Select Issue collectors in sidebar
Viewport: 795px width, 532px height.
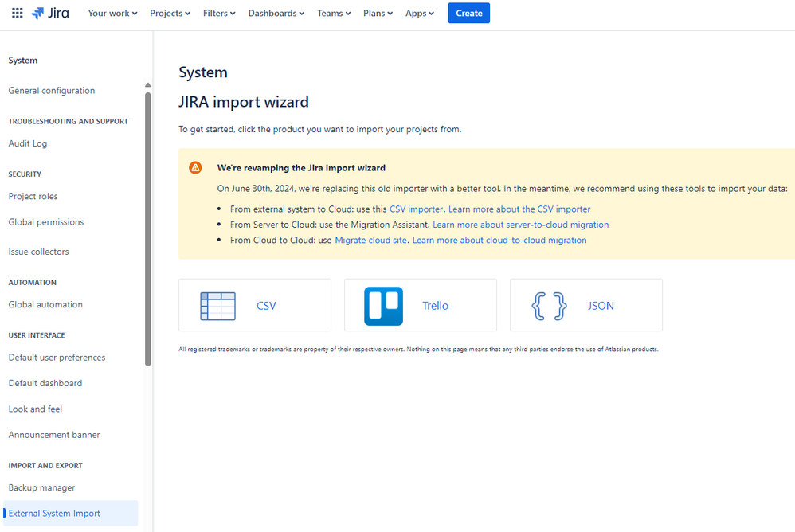coord(38,252)
